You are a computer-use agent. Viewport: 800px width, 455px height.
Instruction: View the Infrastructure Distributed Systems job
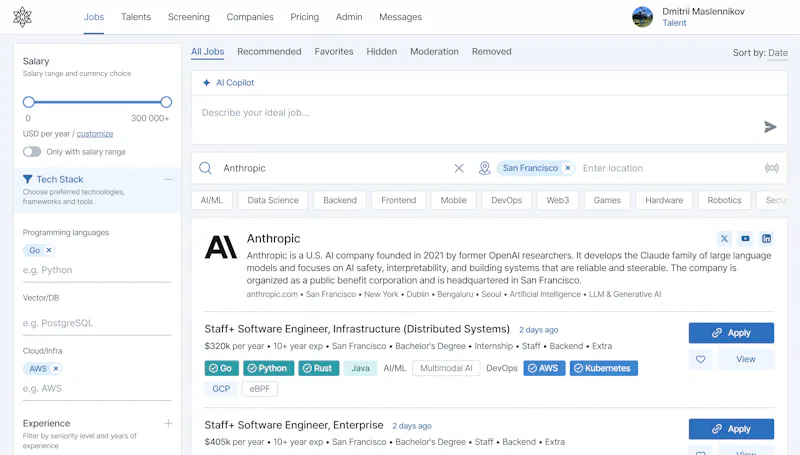coord(745,359)
